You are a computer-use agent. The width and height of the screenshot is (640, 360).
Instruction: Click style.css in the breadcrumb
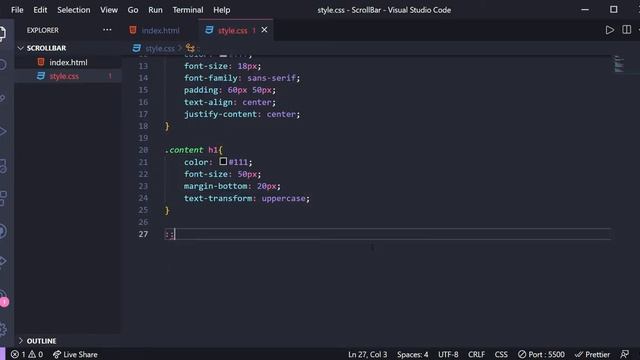pyautogui.click(x=160, y=48)
